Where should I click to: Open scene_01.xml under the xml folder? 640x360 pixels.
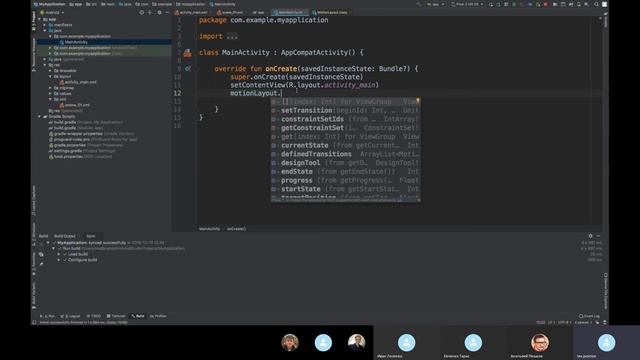77,105
